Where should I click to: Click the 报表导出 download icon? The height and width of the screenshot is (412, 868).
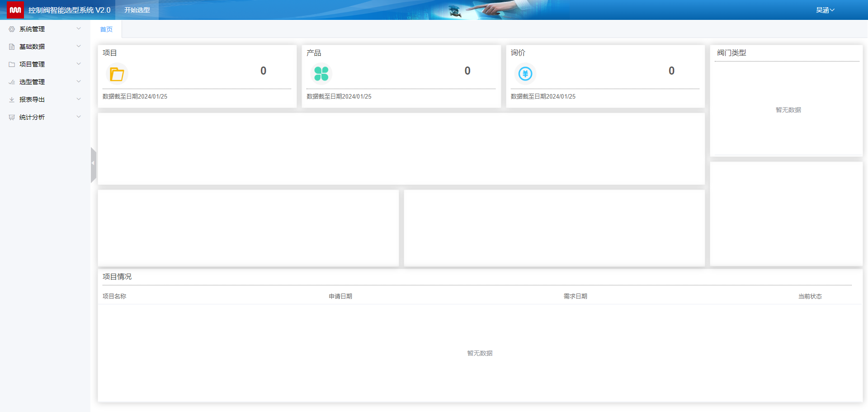(x=12, y=99)
